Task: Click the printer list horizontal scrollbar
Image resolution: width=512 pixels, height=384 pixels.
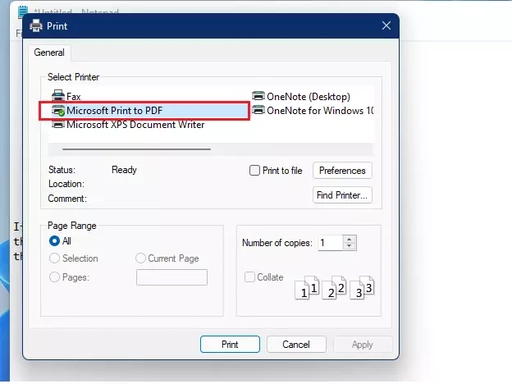Action: (136, 149)
